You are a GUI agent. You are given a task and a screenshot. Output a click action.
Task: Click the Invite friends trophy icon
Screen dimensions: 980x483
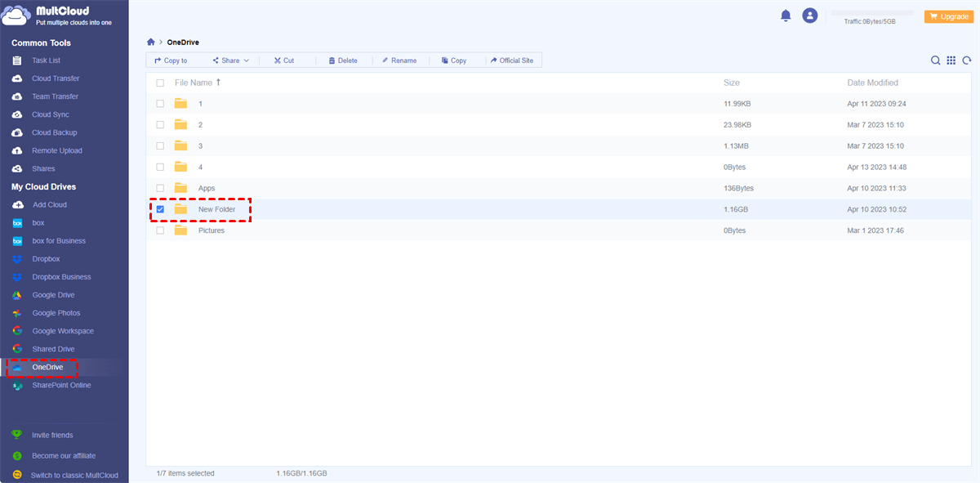click(17, 436)
